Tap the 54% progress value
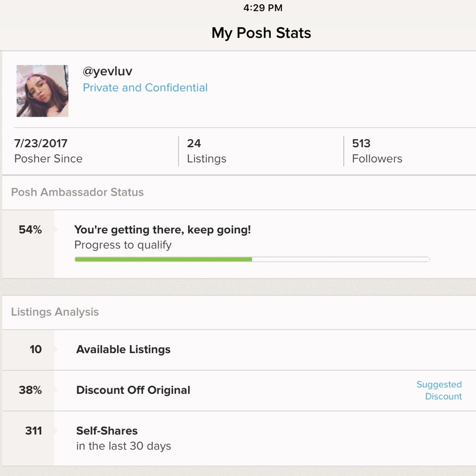The image size is (476, 476). (30, 229)
